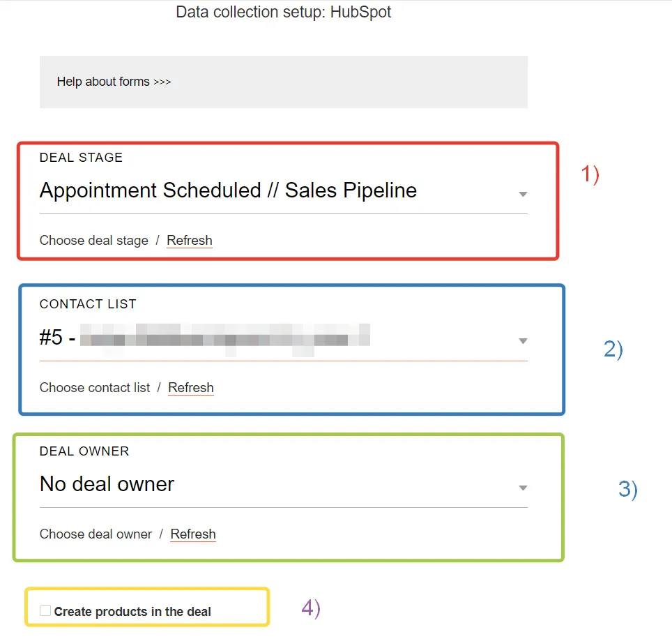Enable "Create products in the deal" checkbox
This screenshot has width=672, height=639.
click(x=45, y=611)
